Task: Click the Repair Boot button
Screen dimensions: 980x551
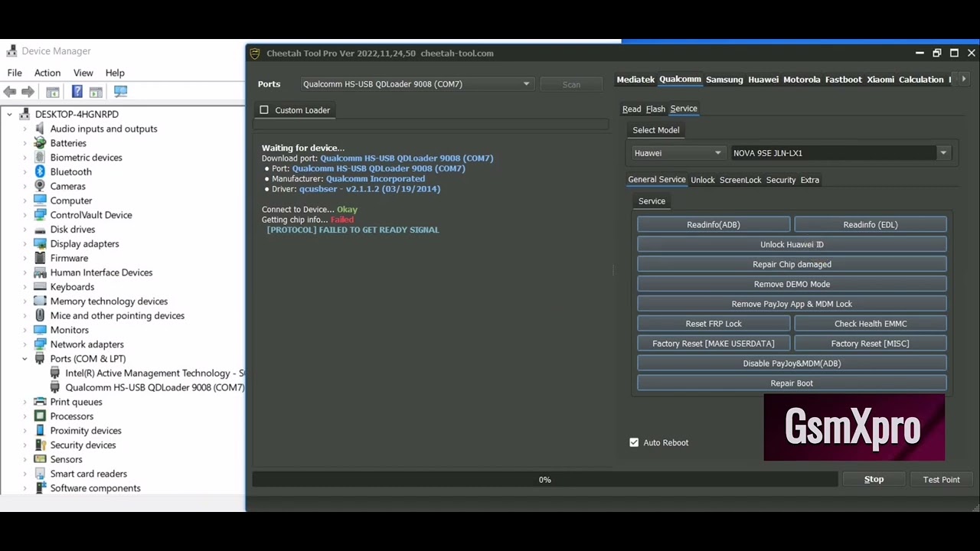Action: click(792, 383)
